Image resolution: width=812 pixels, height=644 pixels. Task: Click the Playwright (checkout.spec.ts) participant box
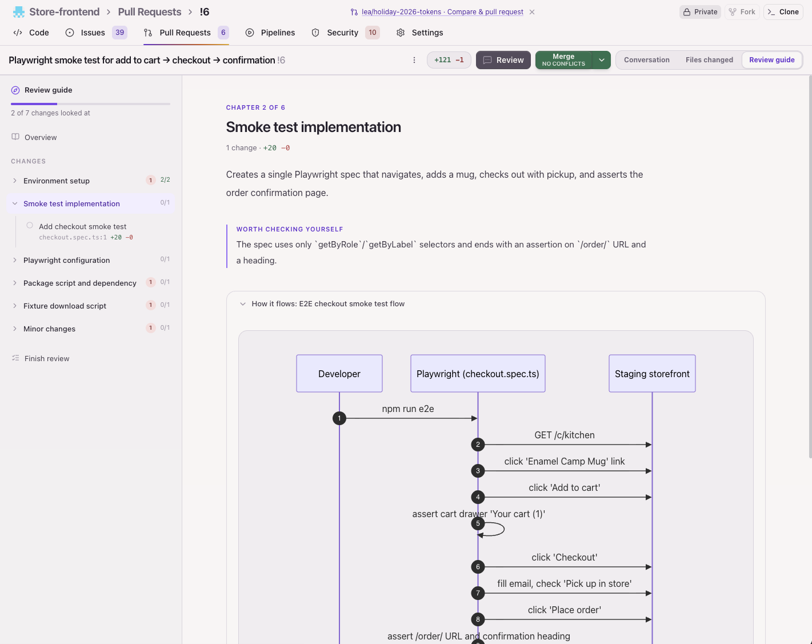[478, 374]
